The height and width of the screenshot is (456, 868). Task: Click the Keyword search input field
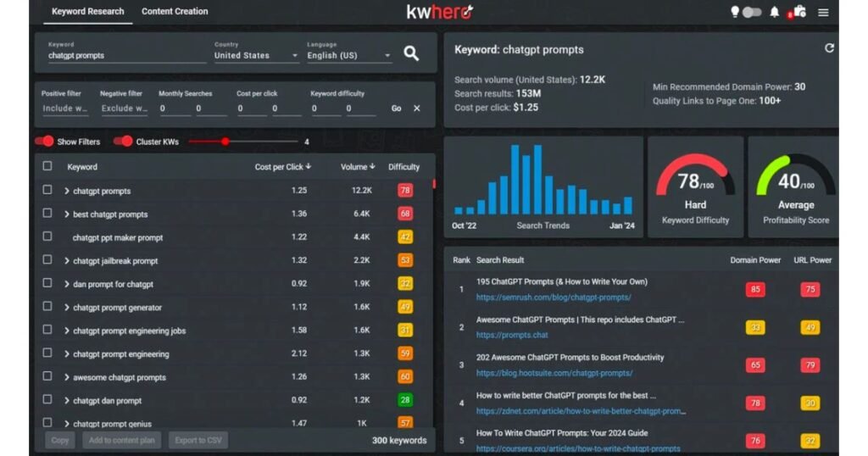pyautogui.click(x=127, y=55)
